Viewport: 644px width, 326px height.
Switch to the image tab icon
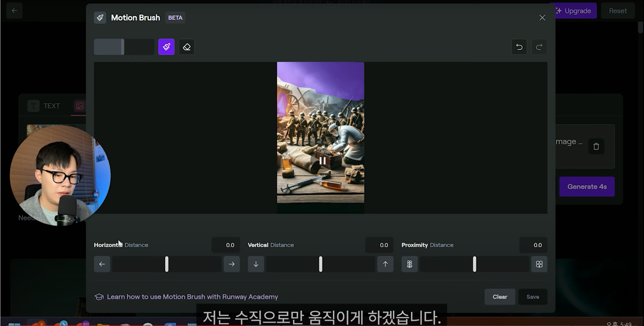pos(80,106)
